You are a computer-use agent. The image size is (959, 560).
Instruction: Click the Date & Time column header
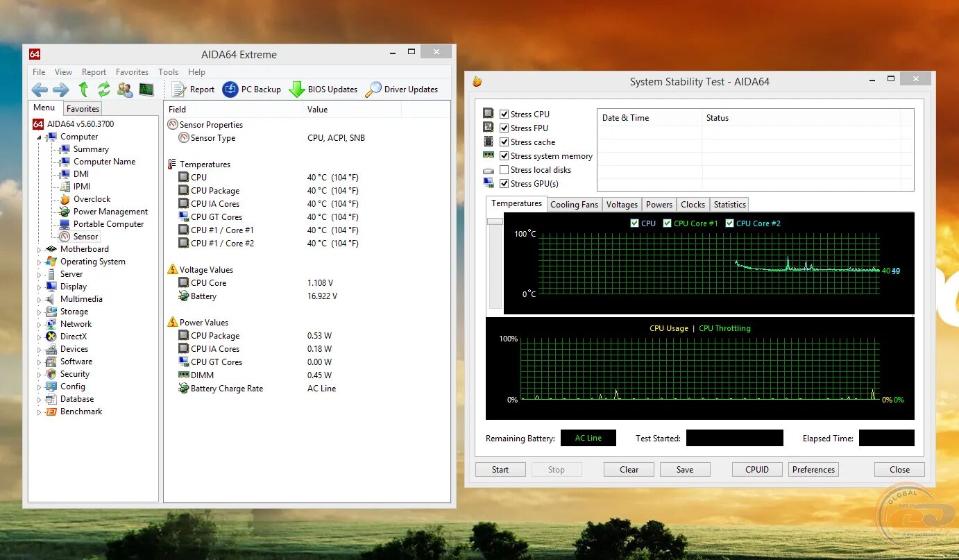pyautogui.click(x=649, y=118)
